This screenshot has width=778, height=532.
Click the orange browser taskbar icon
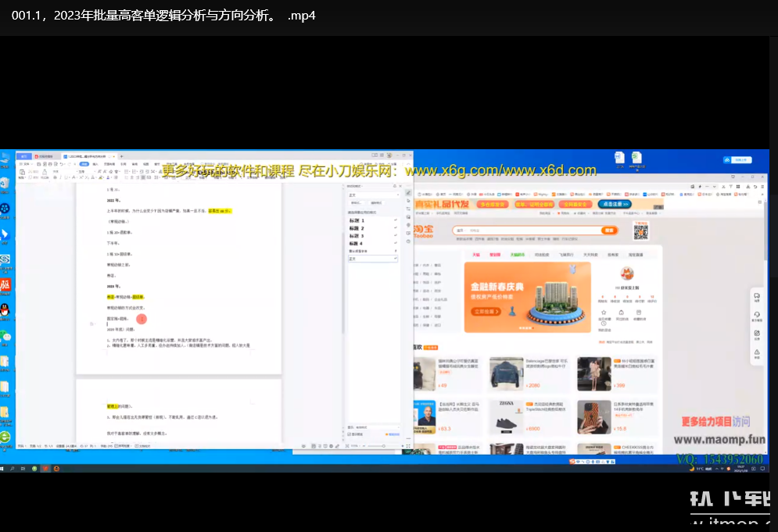click(x=56, y=468)
